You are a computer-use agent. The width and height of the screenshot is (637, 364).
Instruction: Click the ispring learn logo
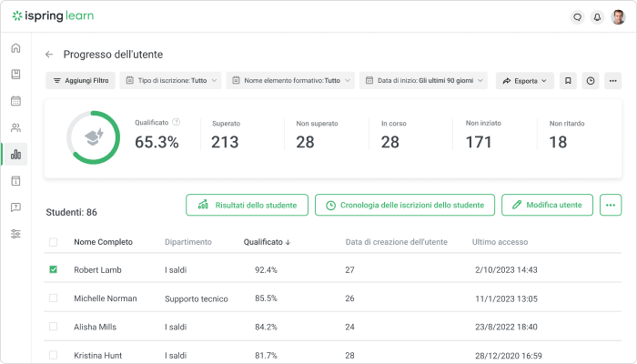point(53,15)
